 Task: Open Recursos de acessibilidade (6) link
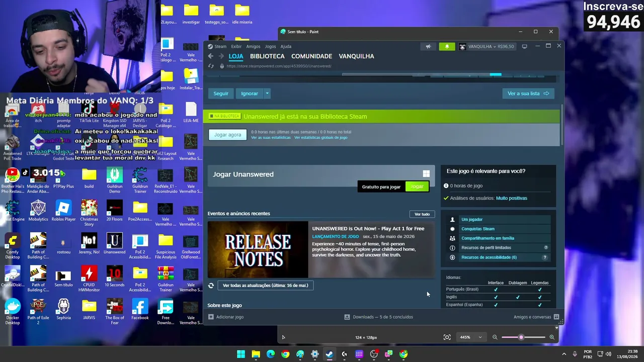[489, 257]
